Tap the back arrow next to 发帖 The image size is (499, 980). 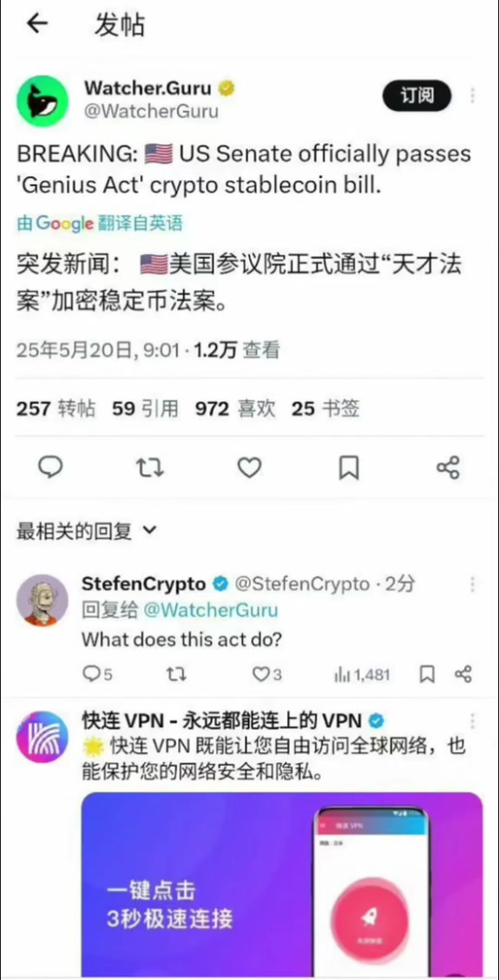37,23
